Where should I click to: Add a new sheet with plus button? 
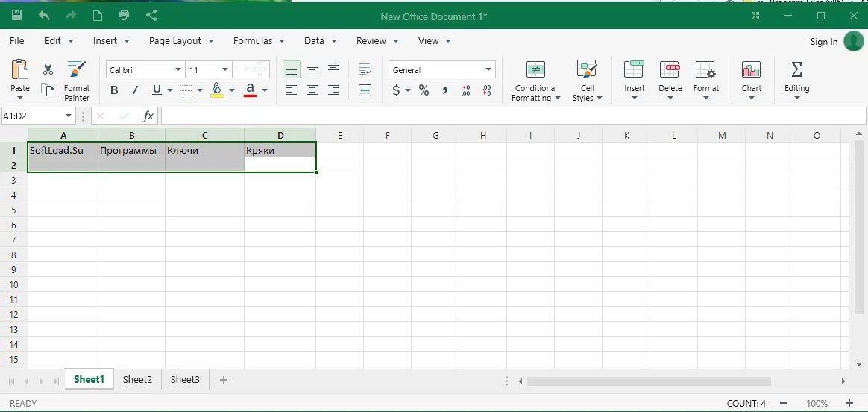[224, 380]
